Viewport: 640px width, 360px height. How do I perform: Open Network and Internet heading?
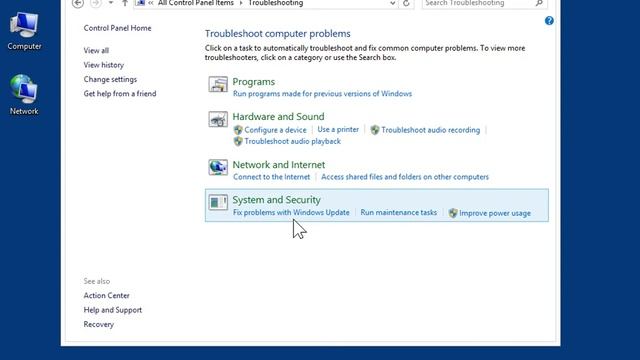click(x=279, y=165)
